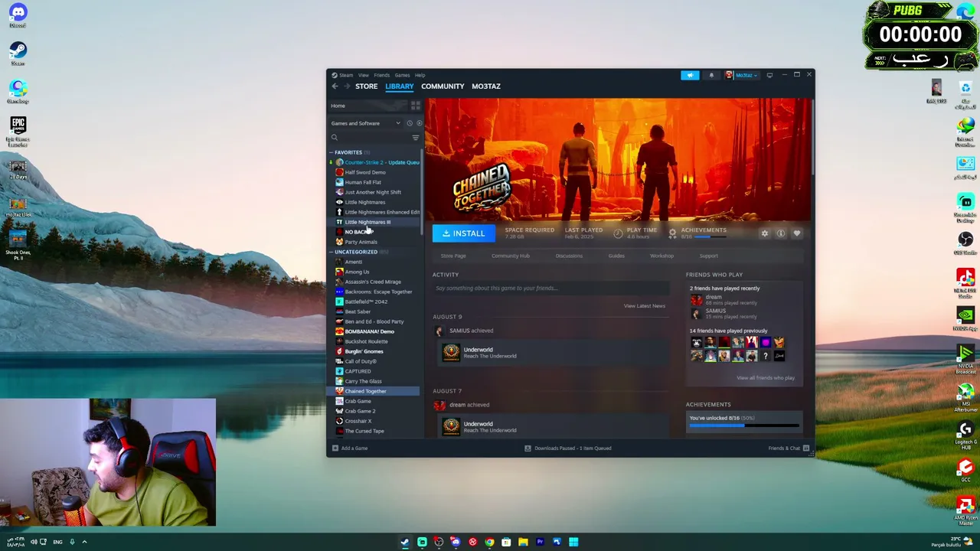
Task: Click the ready-to-play filter icon in sidebar
Action: point(419,123)
